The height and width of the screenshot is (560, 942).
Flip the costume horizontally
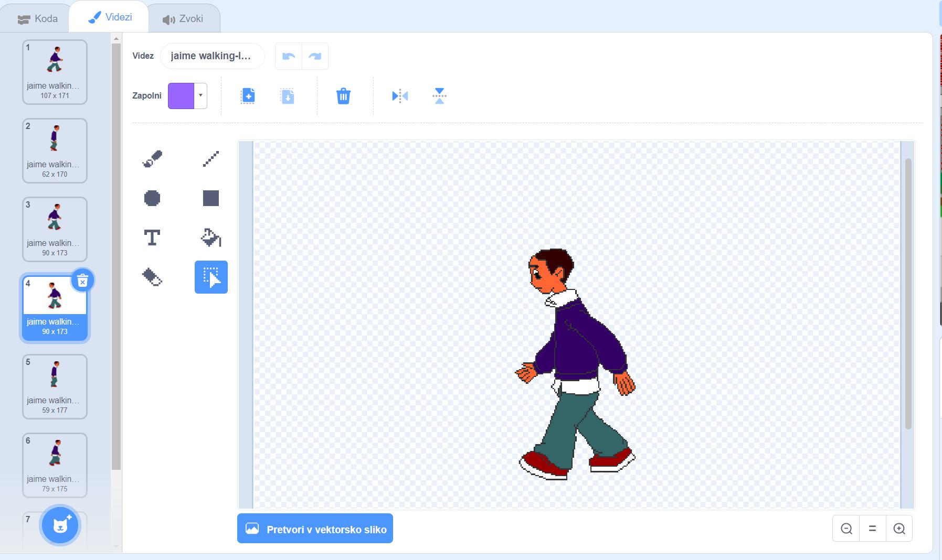coord(400,96)
